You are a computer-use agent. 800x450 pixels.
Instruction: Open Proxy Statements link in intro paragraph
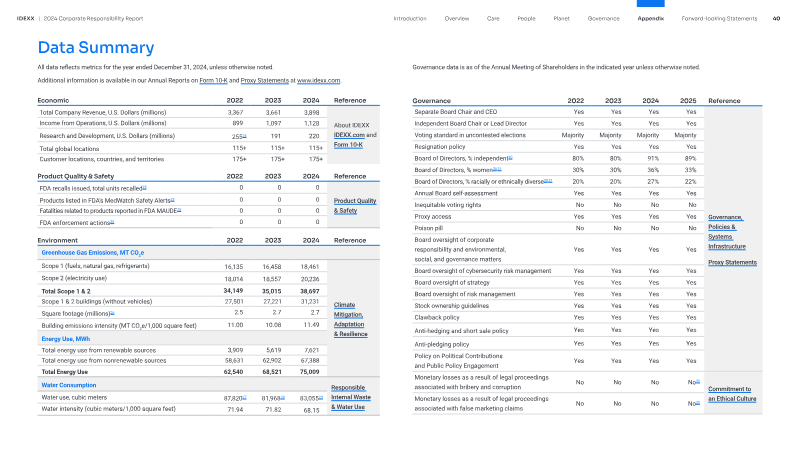(x=263, y=79)
